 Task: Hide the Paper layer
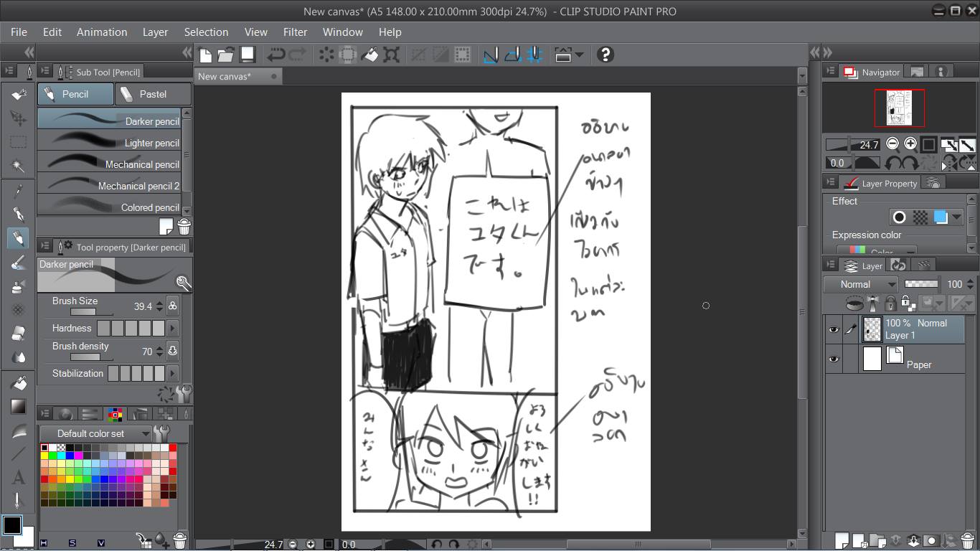(834, 359)
